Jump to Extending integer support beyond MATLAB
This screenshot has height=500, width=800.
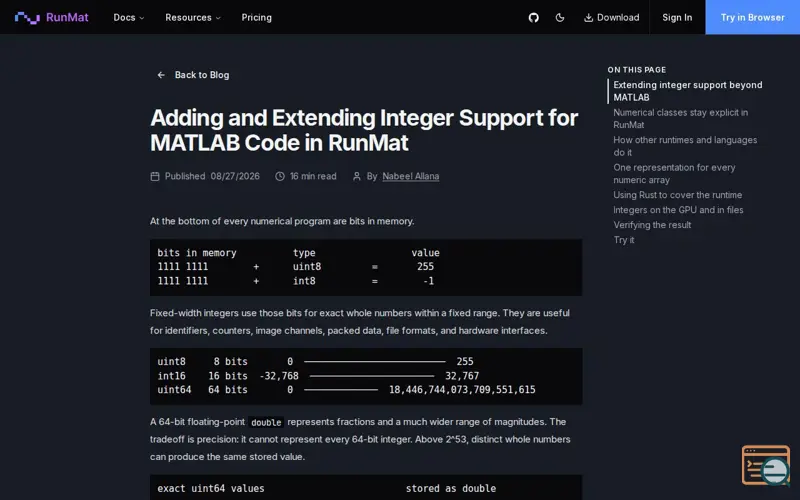[688, 91]
